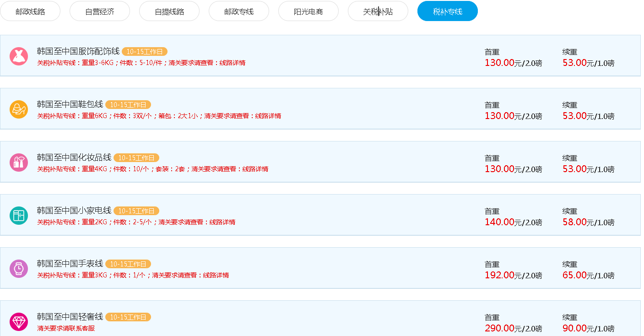Click the 290.00元 first-weight price for 轻奢线
The width and height of the screenshot is (644, 336).
pos(503,328)
